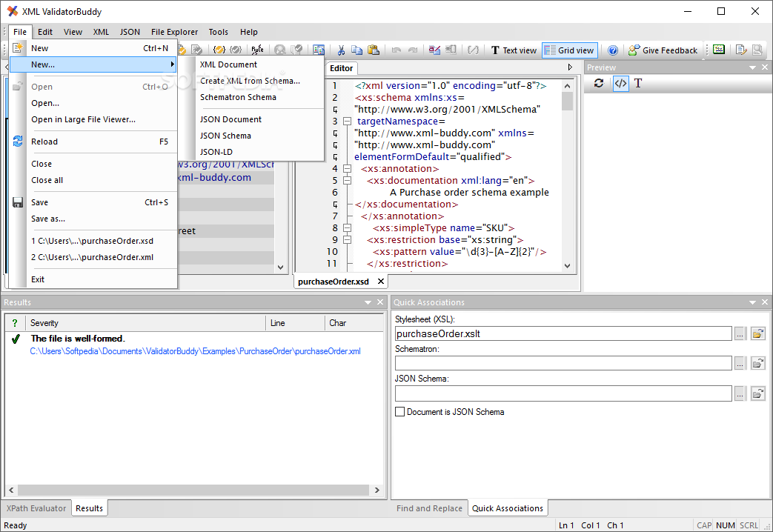Screen dimensions: 773x532
Task: Open folder icon next to Schematron field
Action: click(757, 363)
